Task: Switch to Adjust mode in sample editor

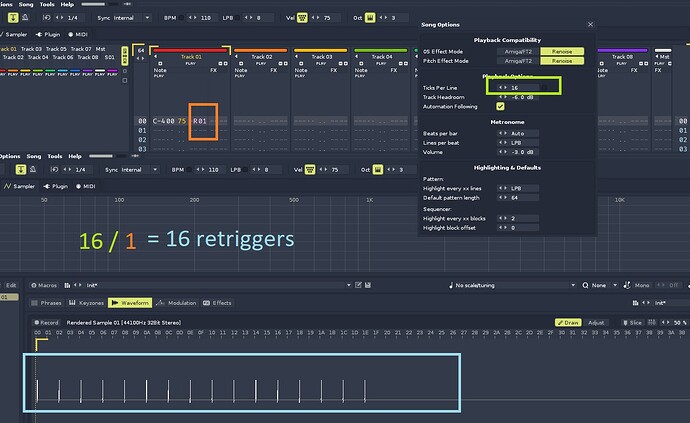Action: pos(596,323)
